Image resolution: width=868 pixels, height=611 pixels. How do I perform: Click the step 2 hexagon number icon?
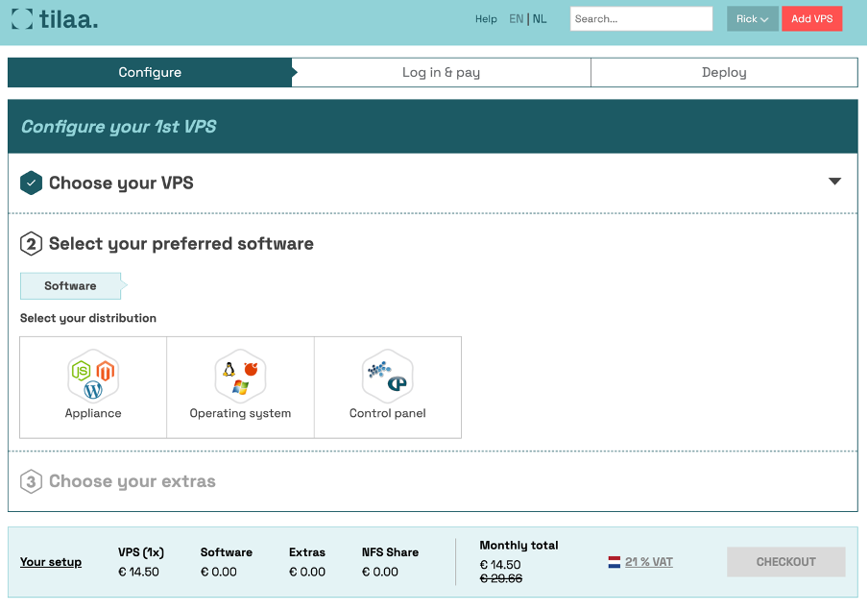[x=31, y=244]
